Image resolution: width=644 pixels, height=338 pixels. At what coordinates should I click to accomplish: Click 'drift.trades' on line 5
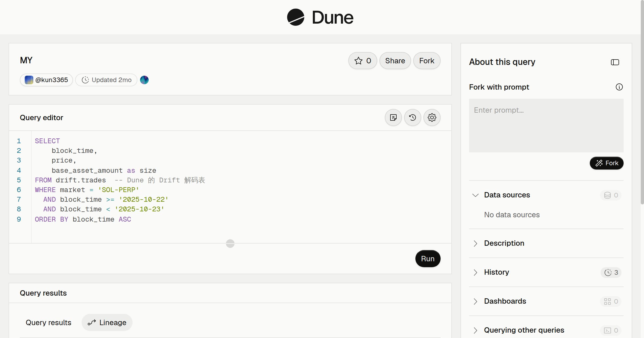(81, 180)
